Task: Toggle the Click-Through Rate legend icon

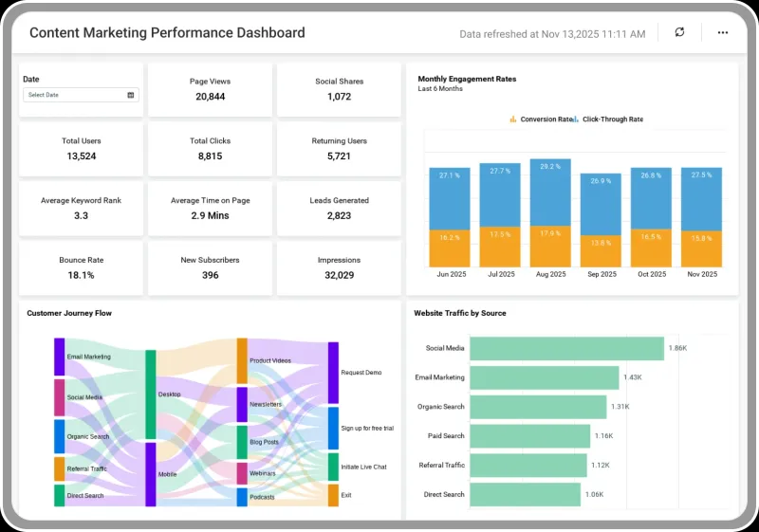Action: click(576, 119)
